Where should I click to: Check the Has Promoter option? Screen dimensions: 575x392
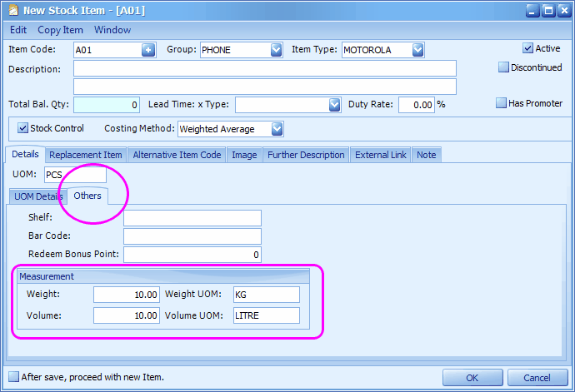point(502,103)
